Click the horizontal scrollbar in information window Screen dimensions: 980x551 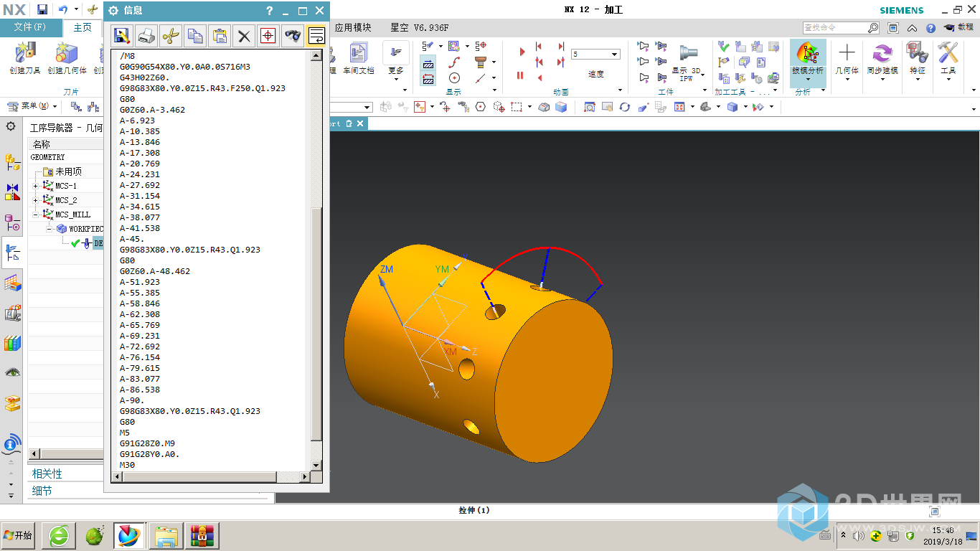pos(199,476)
